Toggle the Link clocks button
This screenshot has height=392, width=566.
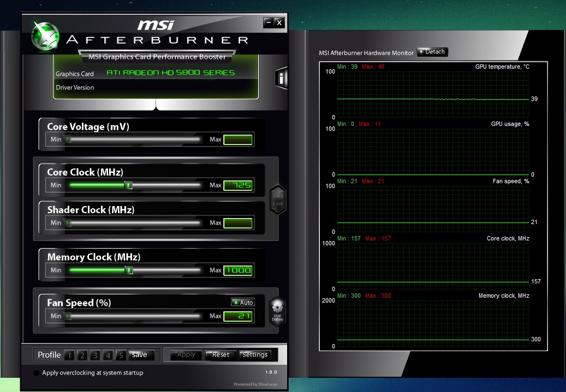tap(278, 200)
